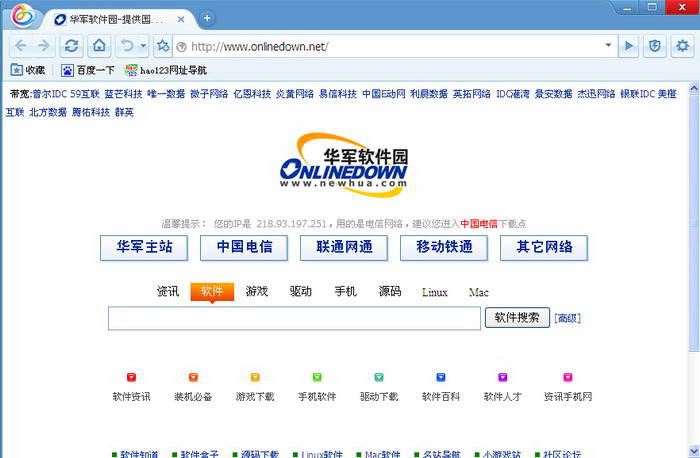
Task: Bookmark this page with star icon
Action: (x=162, y=45)
